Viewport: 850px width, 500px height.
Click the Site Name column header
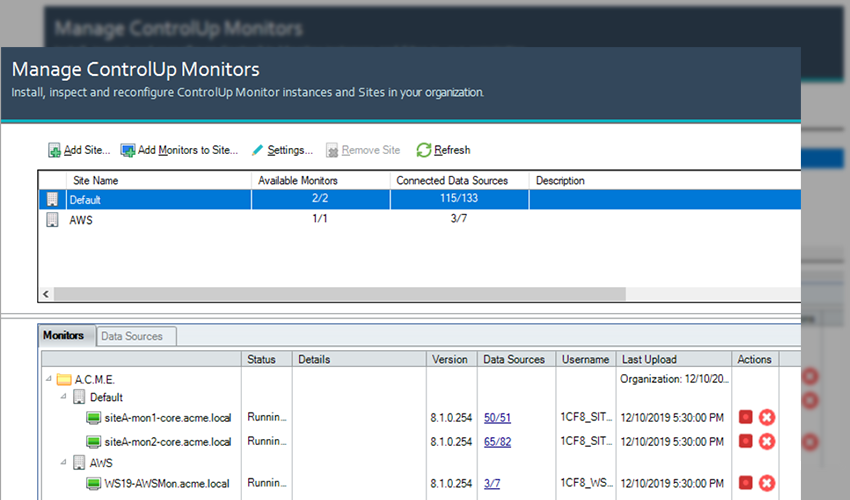pyautogui.click(x=158, y=181)
